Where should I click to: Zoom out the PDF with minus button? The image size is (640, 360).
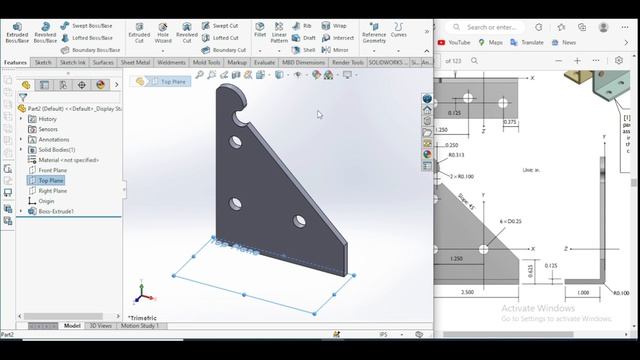click(x=558, y=61)
